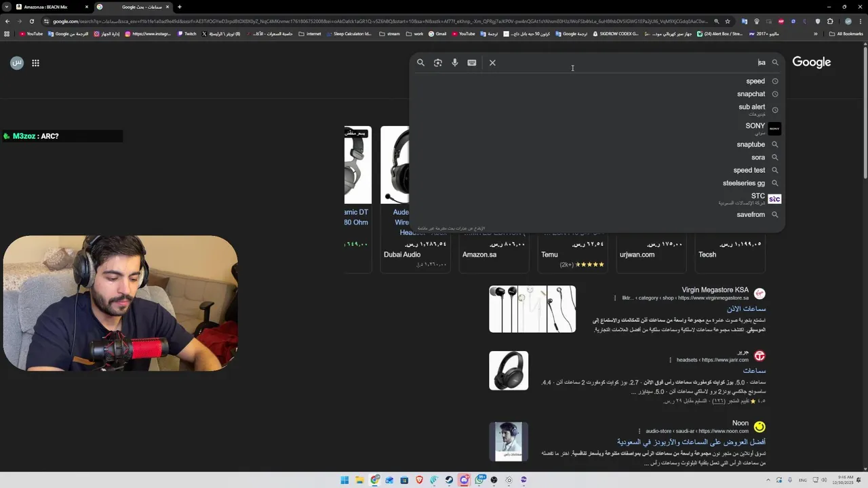Open the Google account avatar

pos(17,63)
